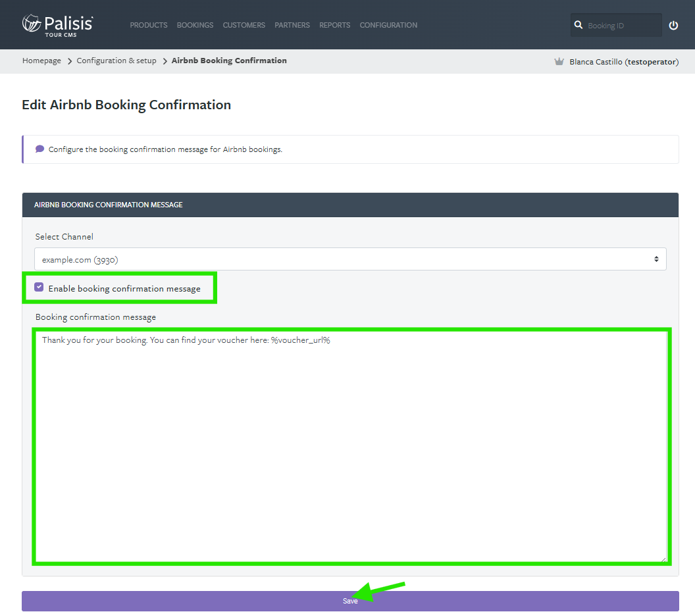Click the 'Configure the booking confirmation message' info text
Viewport: 695px width, 616px height.
(165, 149)
